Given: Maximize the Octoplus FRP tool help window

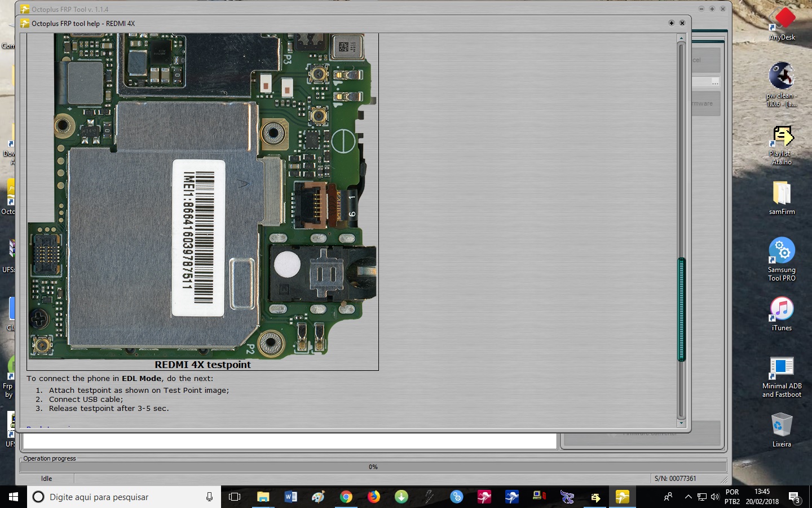Looking at the screenshot, I should tap(671, 23).
